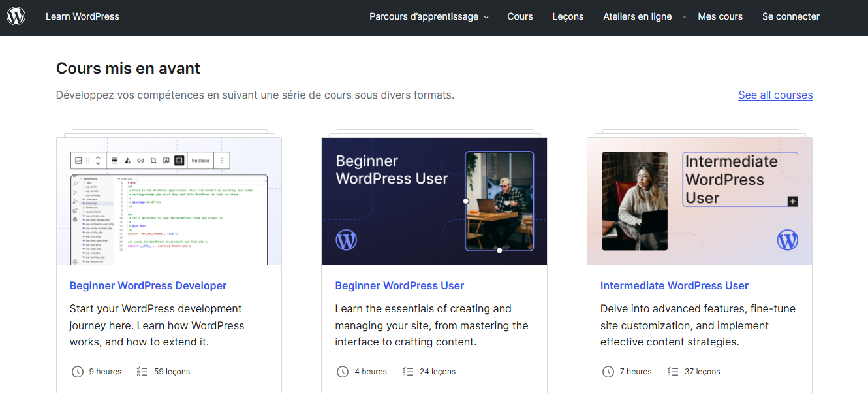Click the drag handle dots in the block toolbar
The width and height of the screenshot is (868, 401).
(88, 161)
